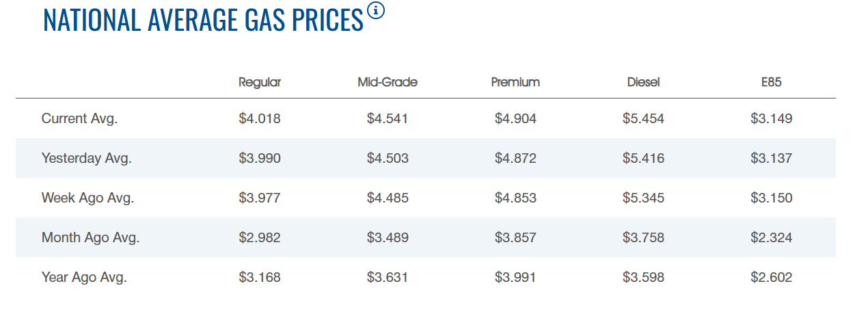Click the Week Ago Avg. row label
The image size is (868, 325).
(x=88, y=198)
